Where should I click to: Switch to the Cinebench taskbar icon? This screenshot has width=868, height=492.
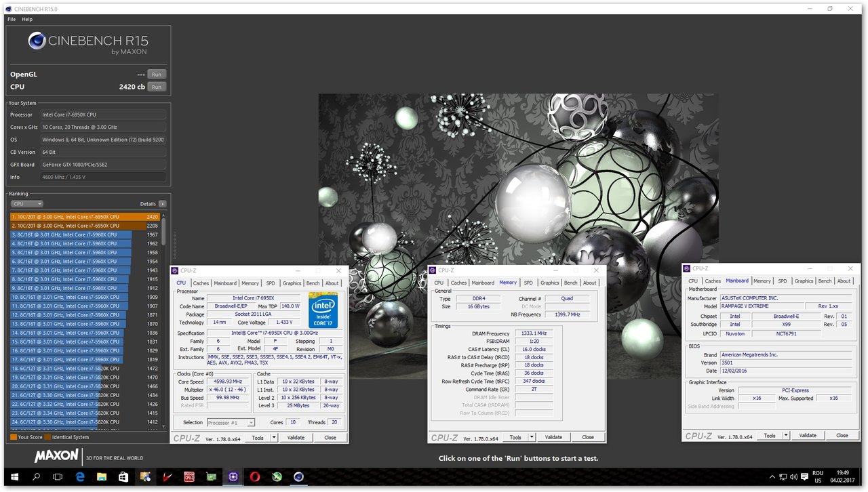298,477
